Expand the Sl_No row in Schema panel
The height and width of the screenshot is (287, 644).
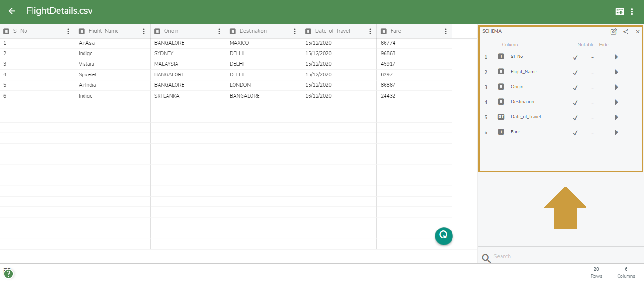(616, 57)
